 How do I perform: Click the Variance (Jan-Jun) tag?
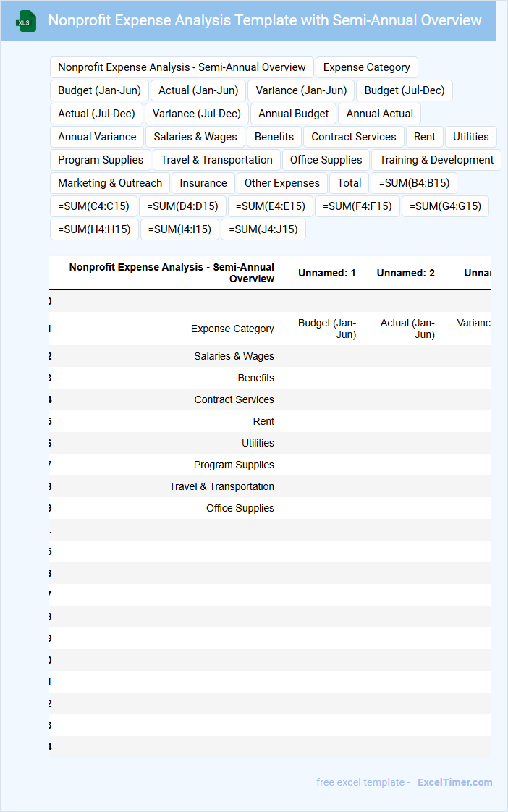(301, 90)
